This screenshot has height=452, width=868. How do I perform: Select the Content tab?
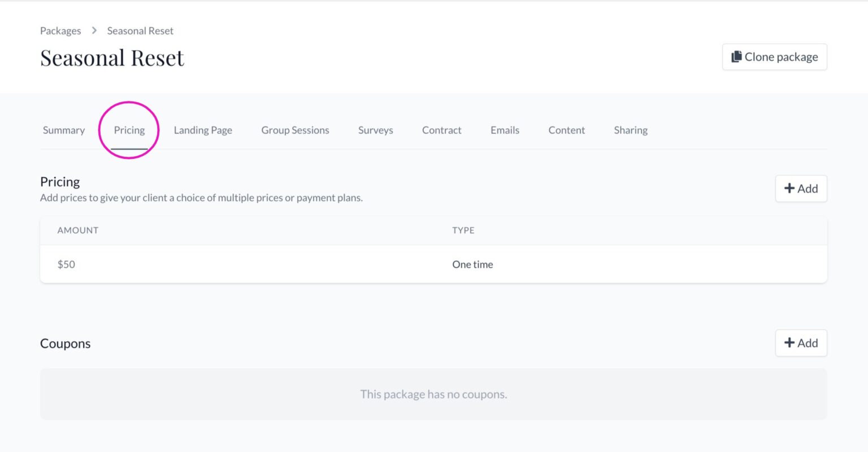pos(566,130)
